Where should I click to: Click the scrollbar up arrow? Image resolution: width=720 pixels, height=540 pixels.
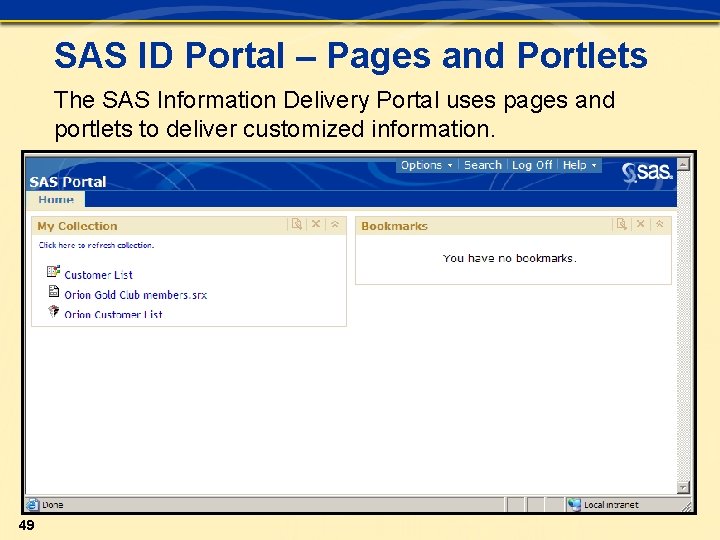(683, 164)
